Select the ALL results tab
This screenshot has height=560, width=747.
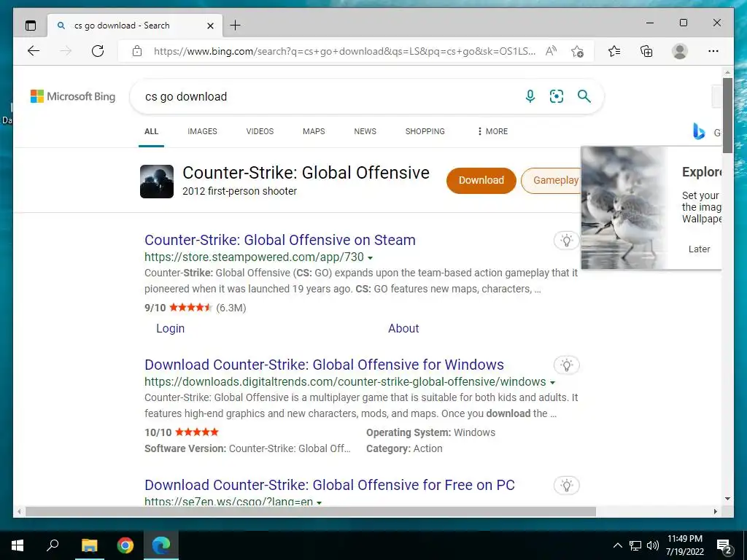point(152,131)
